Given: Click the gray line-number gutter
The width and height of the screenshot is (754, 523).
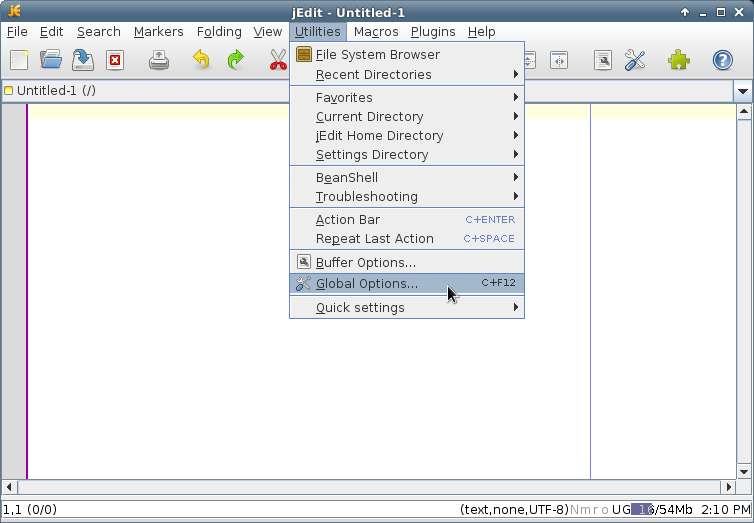Looking at the screenshot, I should 14,292.
